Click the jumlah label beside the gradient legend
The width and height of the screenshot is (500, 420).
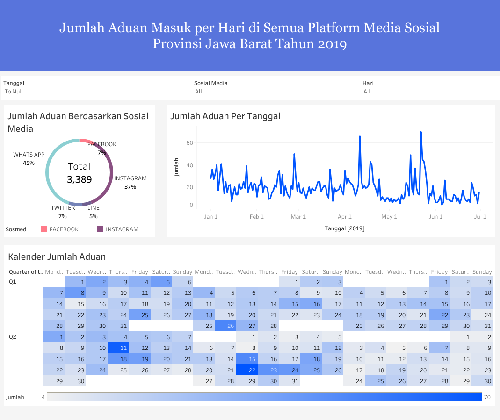click(x=15, y=397)
